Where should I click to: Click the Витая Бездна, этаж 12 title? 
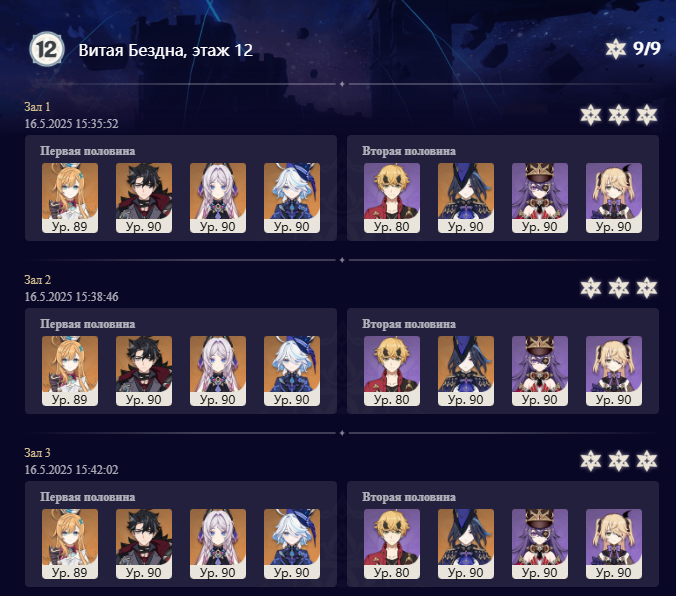tap(166, 50)
